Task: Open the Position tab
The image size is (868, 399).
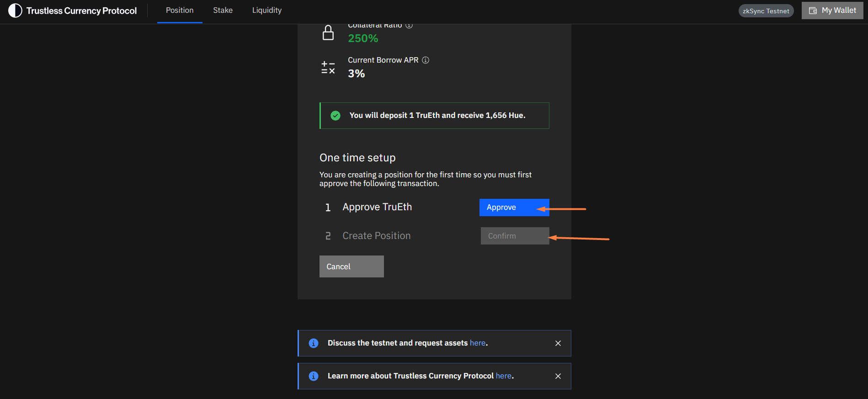Action: pos(180,11)
